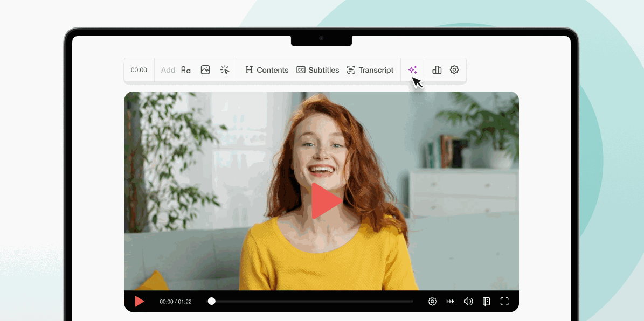Select the interactive click hotspot tool
The image size is (644, 321).
point(225,70)
